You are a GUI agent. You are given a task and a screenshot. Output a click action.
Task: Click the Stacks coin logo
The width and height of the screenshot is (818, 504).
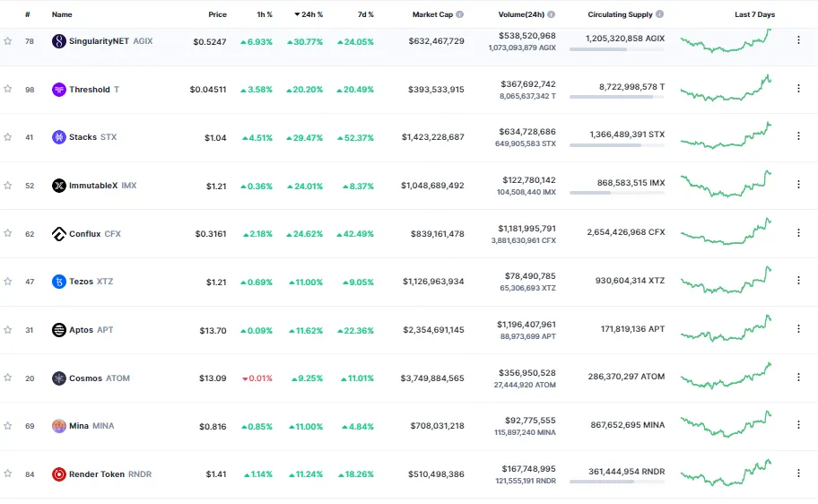click(x=59, y=137)
